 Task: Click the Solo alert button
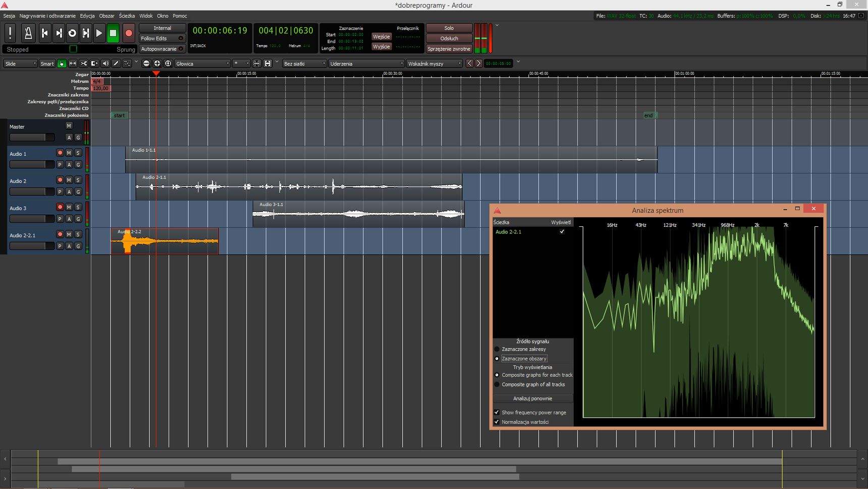449,28
